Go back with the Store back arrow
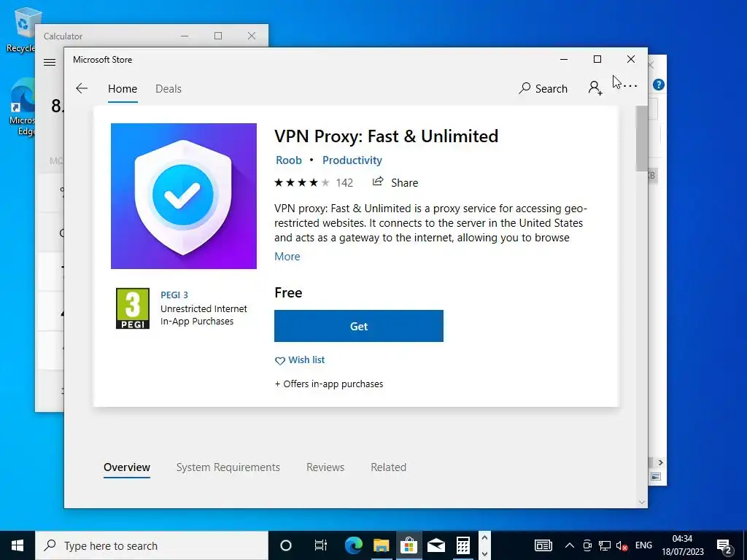The image size is (747, 560). click(x=82, y=88)
